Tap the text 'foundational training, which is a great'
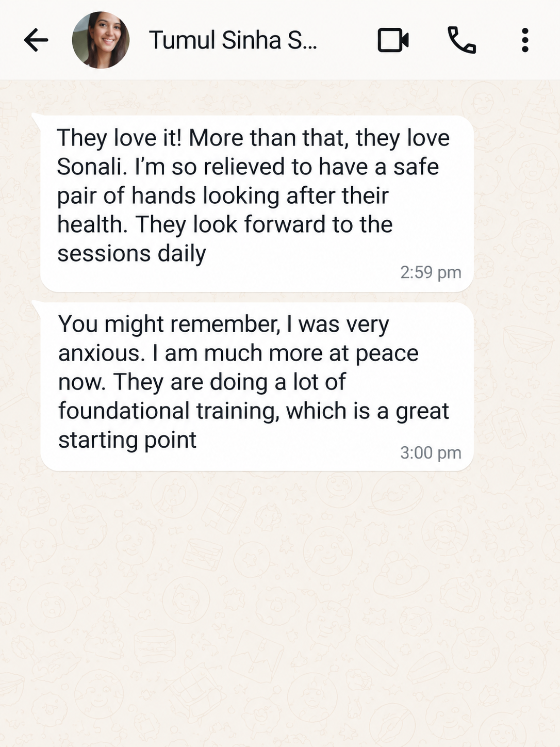The height and width of the screenshot is (747, 560). pyautogui.click(x=253, y=411)
